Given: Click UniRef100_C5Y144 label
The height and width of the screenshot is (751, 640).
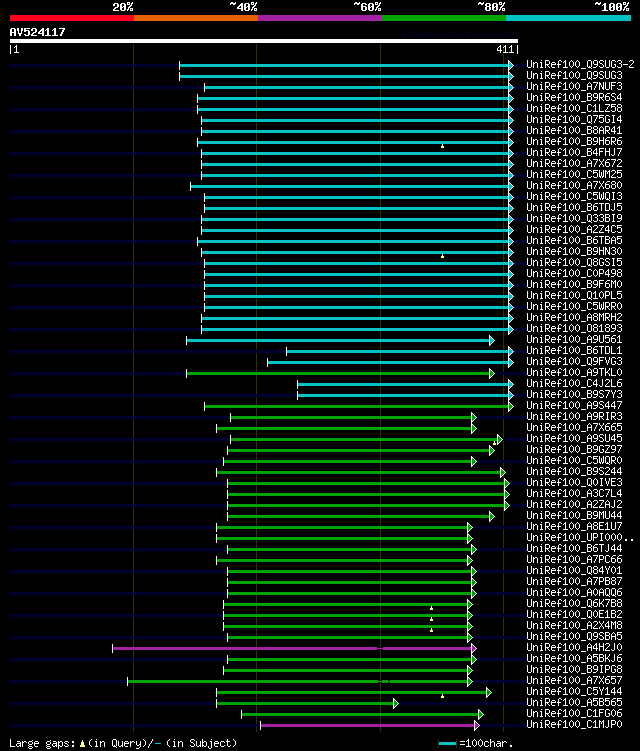Looking at the screenshot, I should pos(574,692).
